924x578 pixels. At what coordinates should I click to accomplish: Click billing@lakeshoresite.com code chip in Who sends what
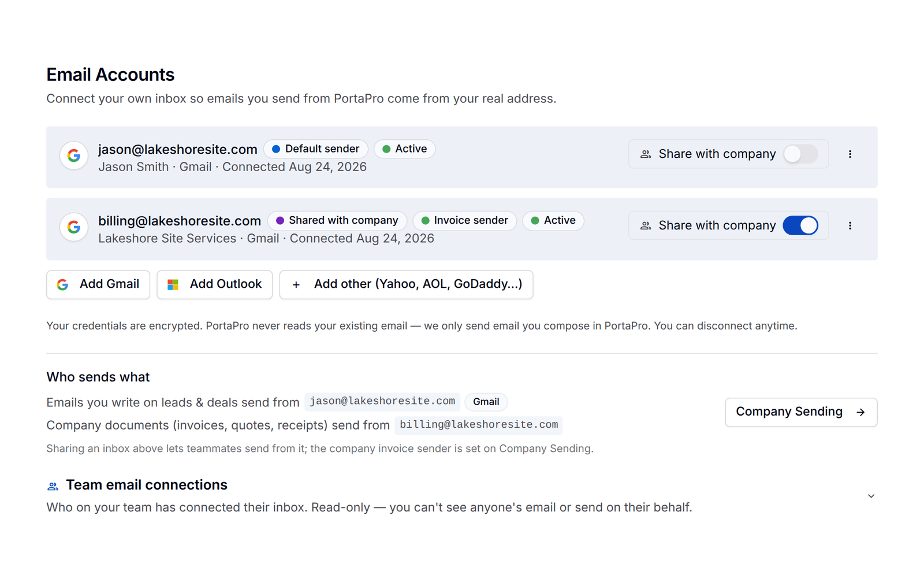pos(479,425)
